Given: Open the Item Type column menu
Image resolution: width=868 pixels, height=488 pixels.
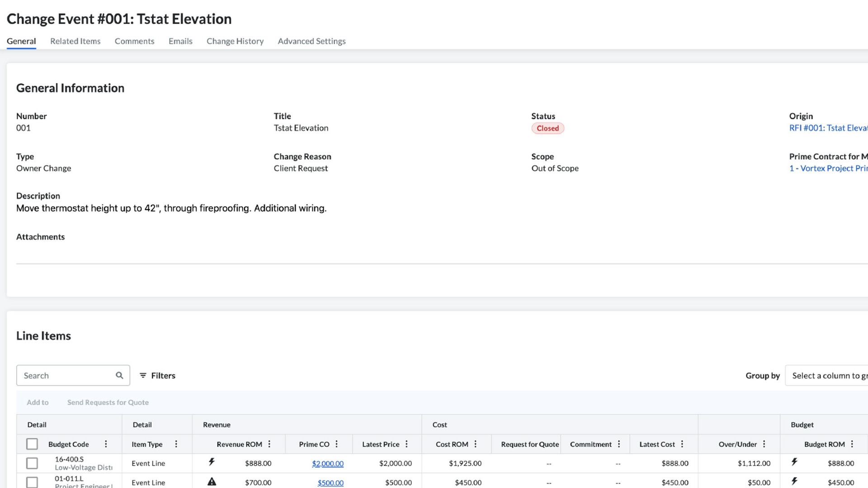Looking at the screenshot, I should [176, 444].
